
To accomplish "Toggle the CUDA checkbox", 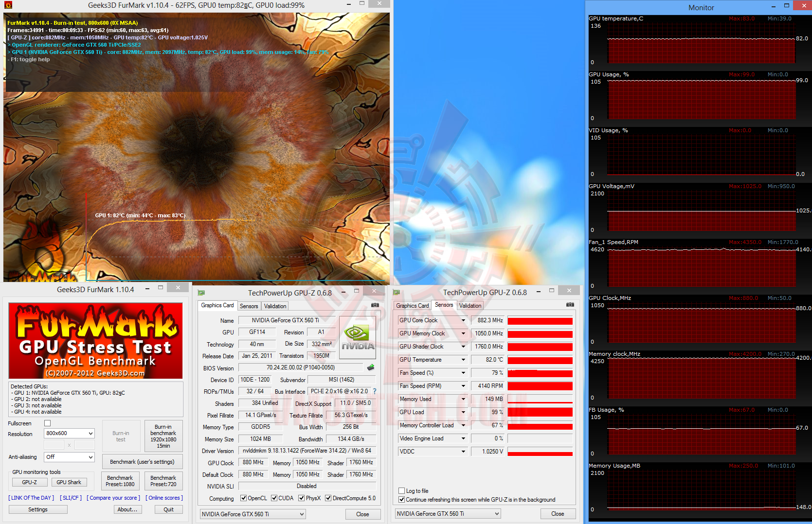I will coord(274,498).
